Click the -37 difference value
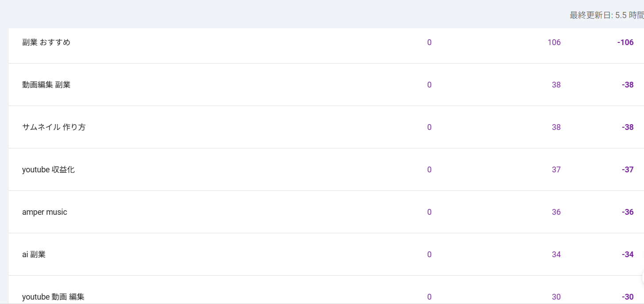This screenshot has height=304, width=644. (x=628, y=170)
